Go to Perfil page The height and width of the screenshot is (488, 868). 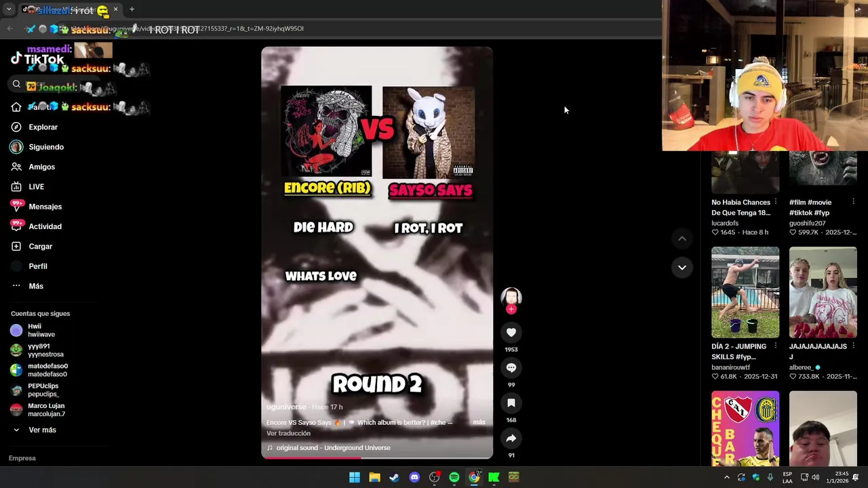click(37, 266)
